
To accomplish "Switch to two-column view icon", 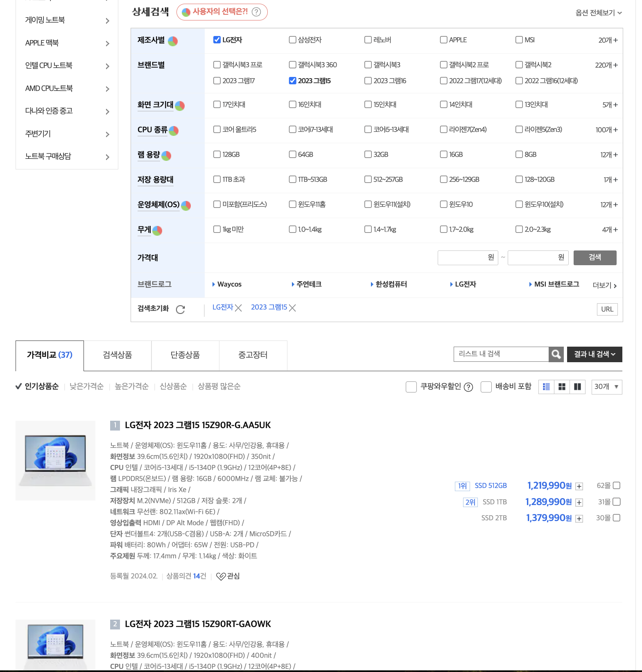I will click(577, 387).
